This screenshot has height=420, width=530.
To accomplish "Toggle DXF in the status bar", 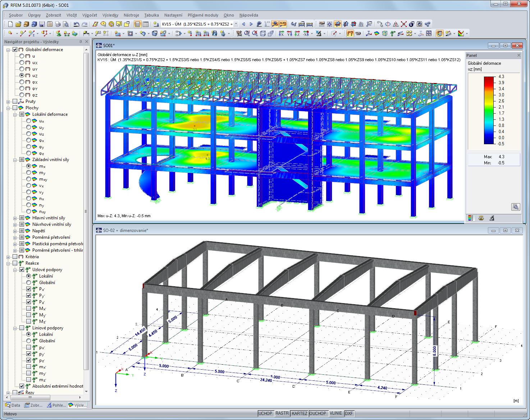I will tap(349, 414).
